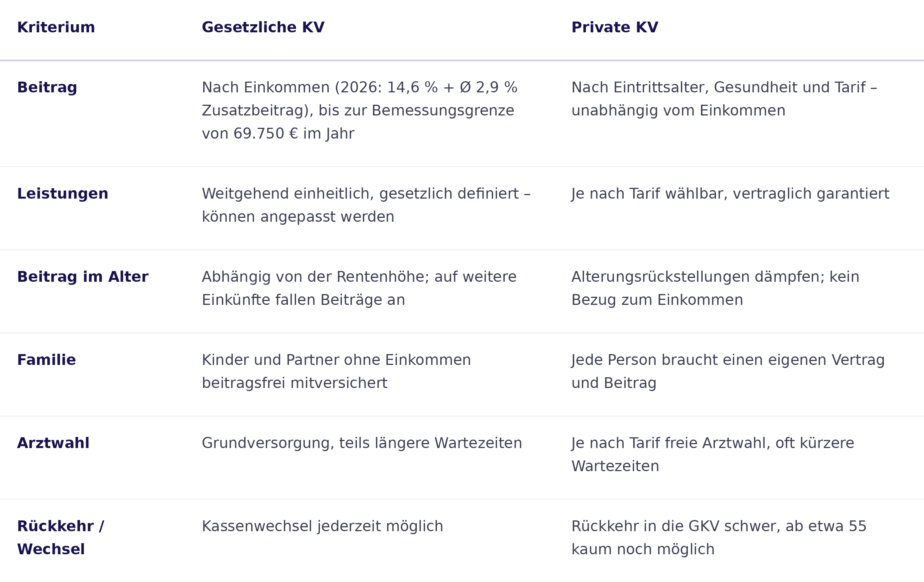This screenshot has height=582, width=924.
Task: Select the 'Abhängig von der Rentenhöhe' cell
Action: tap(359, 288)
